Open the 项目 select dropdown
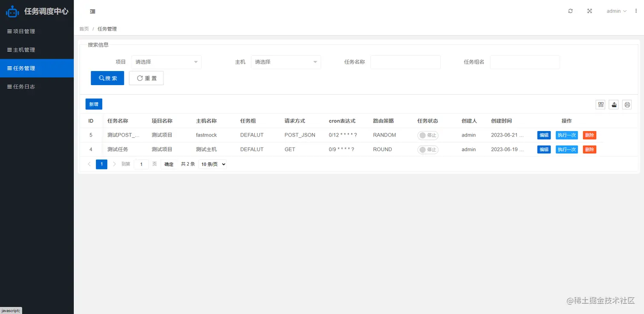 166,62
